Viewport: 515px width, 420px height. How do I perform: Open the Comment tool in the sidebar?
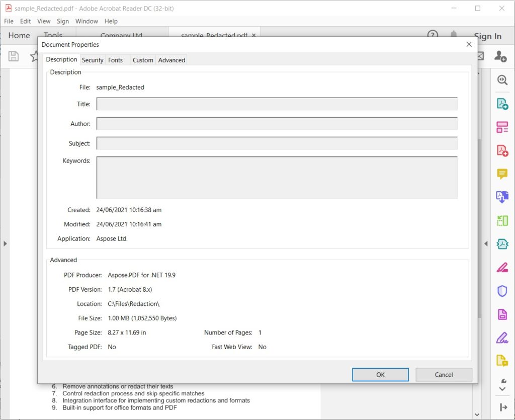502,174
